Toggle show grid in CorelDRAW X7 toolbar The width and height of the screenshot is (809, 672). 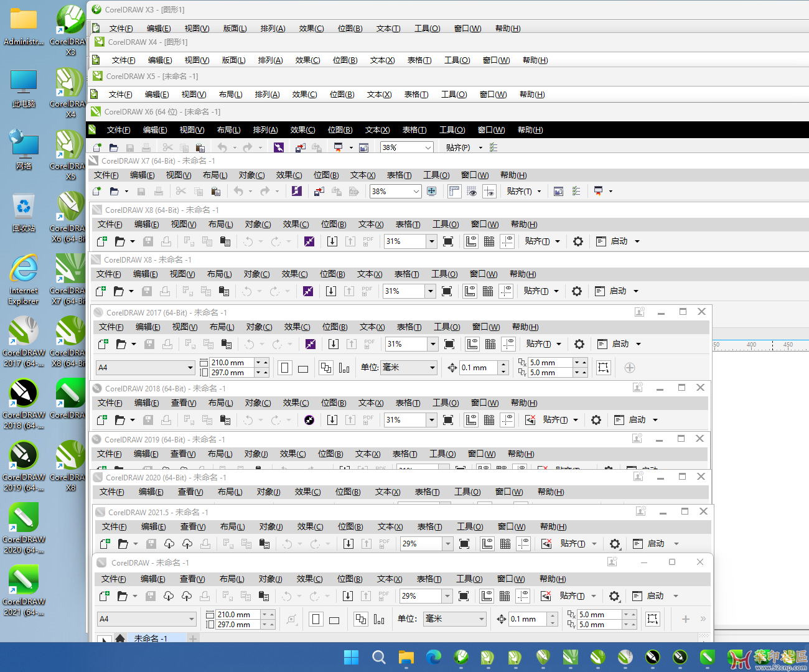coord(472,192)
